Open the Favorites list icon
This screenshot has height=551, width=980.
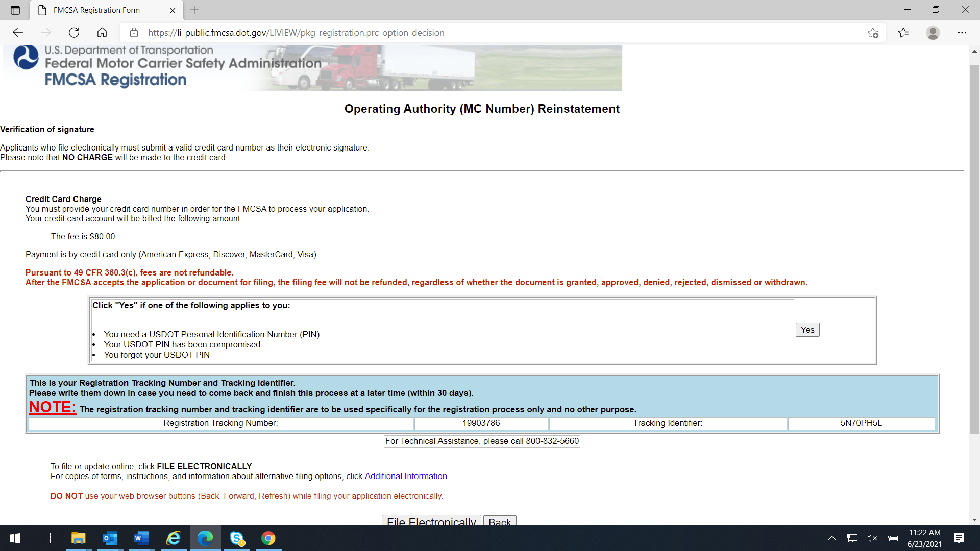(x=903, y=33)
